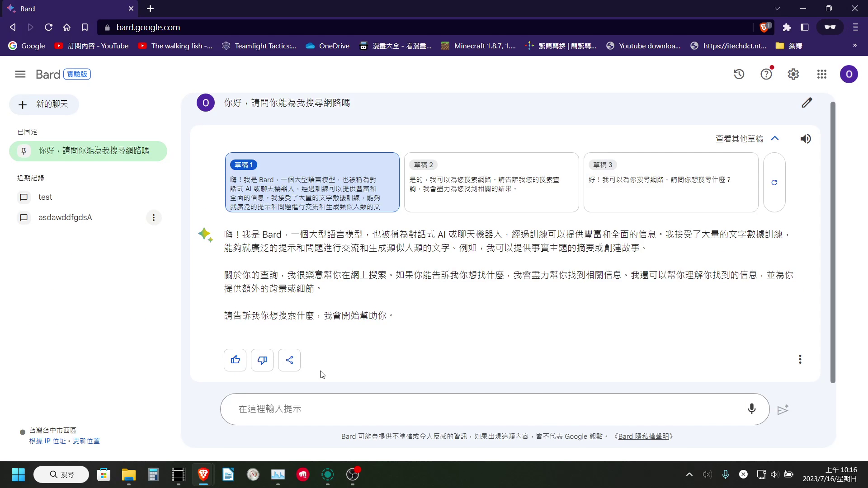This screenshot has height=488, width=868.
Task: Open the taskbar clock and date
Action: click(x=830, y=474)
